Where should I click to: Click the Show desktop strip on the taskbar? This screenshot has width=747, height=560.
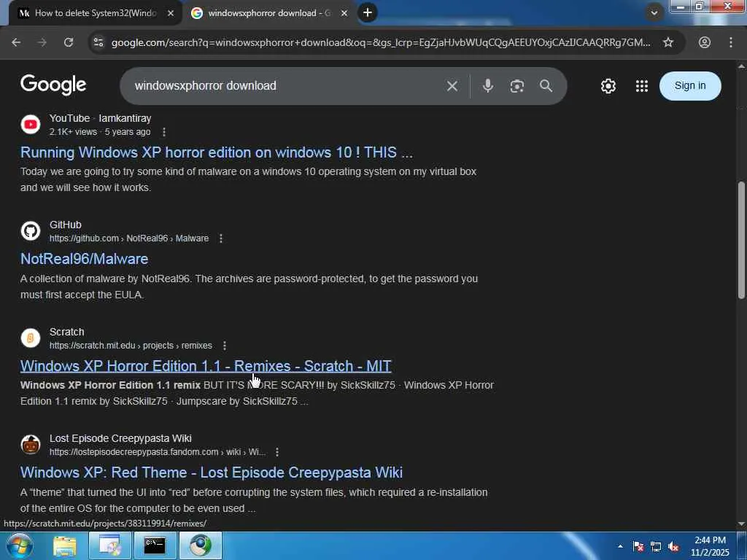coord(742,545)
